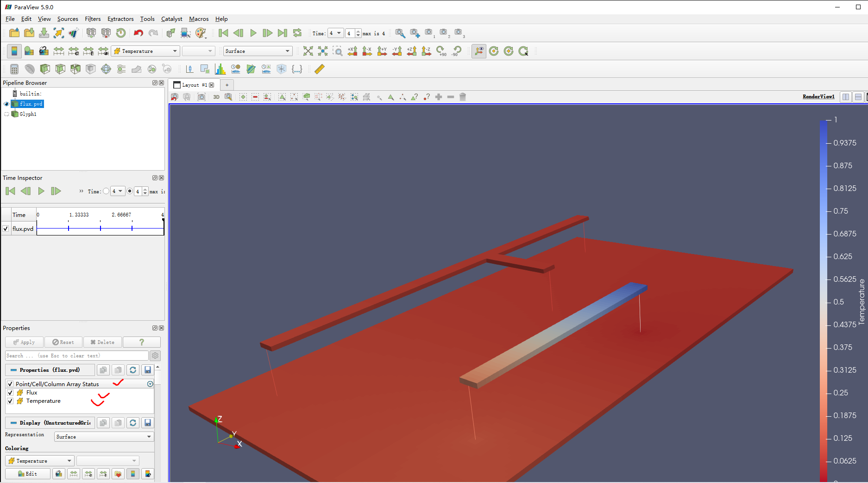Click the Clip filter icon
This screenshot has height=483, width=868.
[x=45, y=69]
